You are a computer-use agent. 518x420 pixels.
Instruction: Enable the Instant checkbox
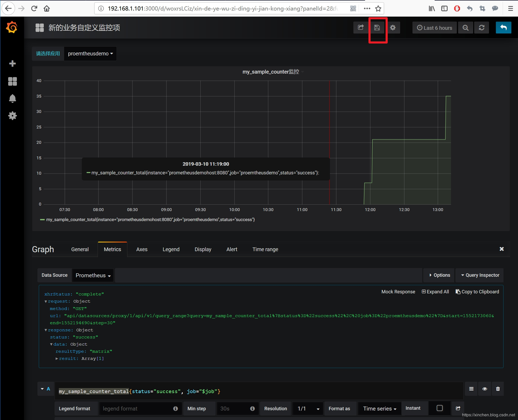(439, 408)
